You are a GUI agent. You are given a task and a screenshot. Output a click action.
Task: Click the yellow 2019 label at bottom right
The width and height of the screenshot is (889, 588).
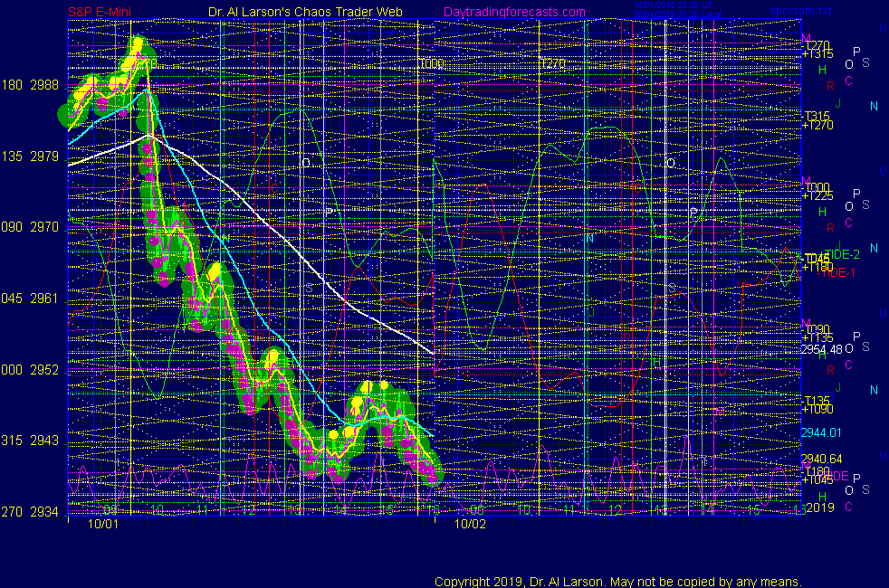coord(820,507)
